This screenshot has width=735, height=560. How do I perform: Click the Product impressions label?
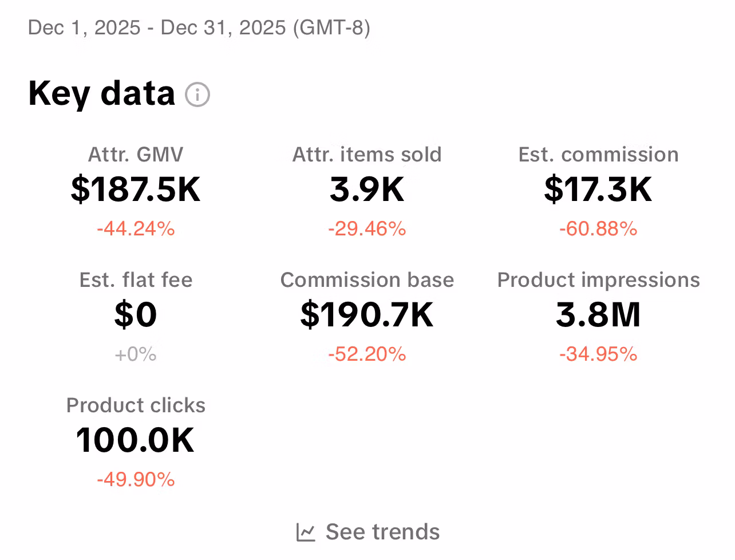pos(598,280)
